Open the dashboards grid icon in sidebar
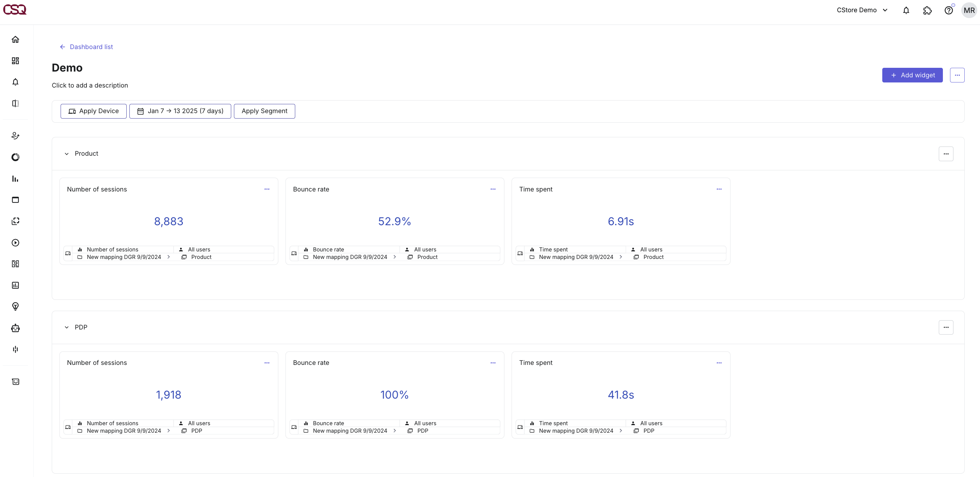 pyautogui.click(x=15, y=61)
